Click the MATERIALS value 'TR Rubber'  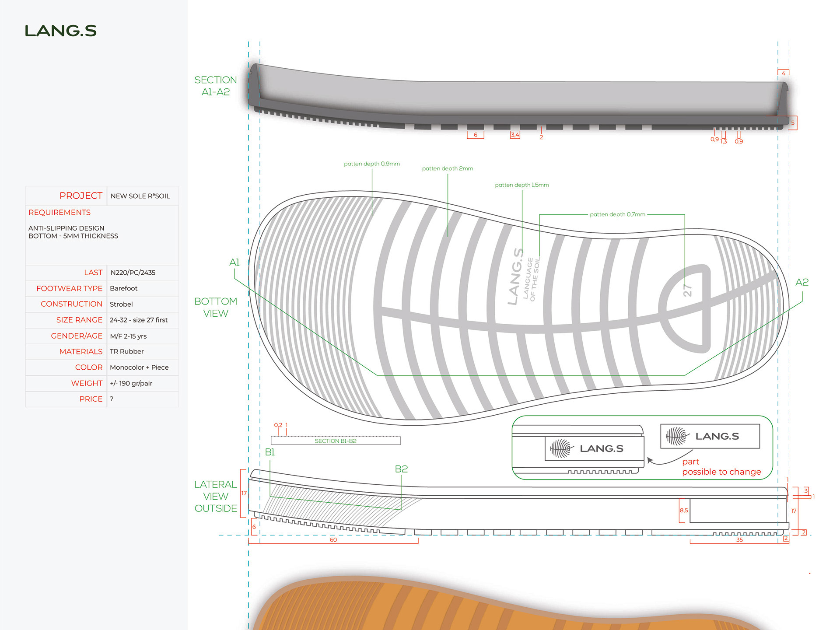pyautogui.click(x=126, y=352)
